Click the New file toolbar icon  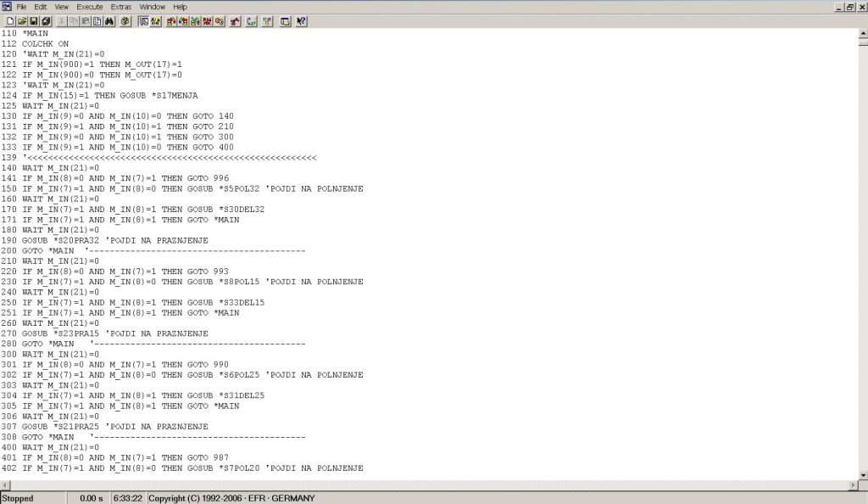point(9,20)
